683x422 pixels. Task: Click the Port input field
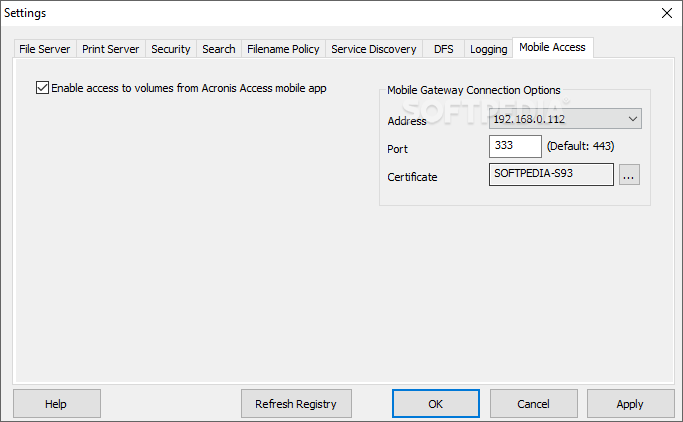tap(515, 146)
